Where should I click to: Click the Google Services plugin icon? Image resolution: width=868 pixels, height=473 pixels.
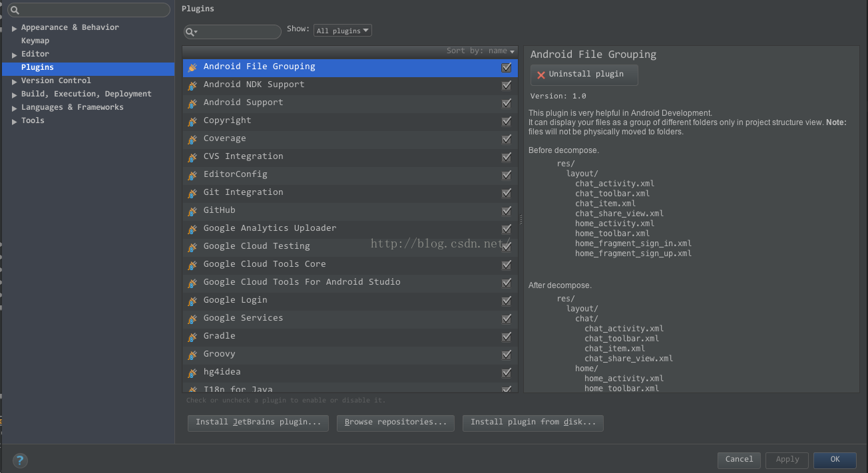192,319
